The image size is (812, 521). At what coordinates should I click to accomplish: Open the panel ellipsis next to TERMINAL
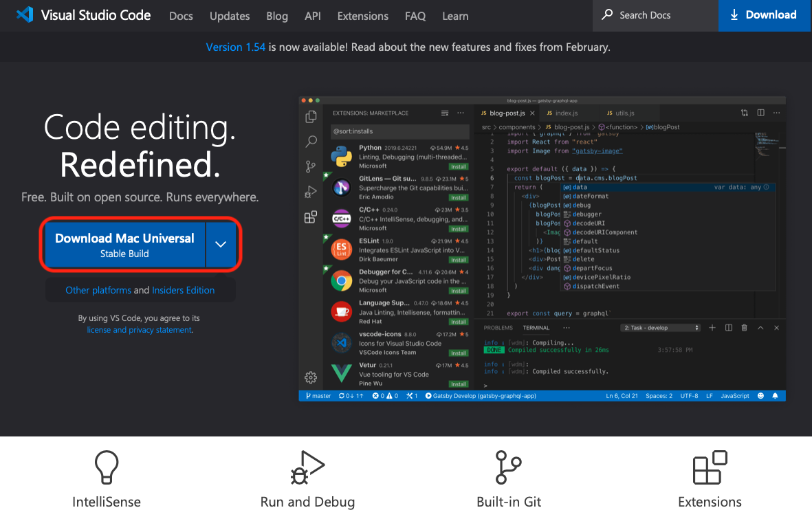click(566, 328)
